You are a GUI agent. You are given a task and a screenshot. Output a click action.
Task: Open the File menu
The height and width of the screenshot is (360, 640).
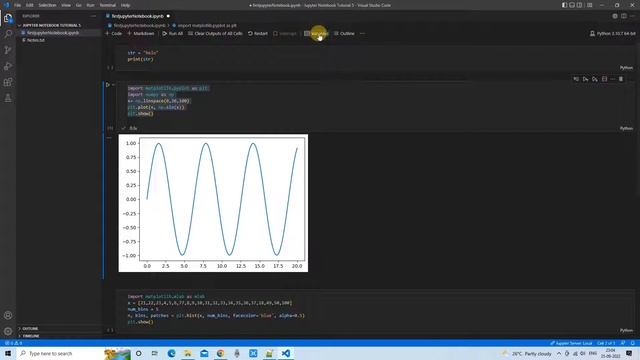tap(18, 5)
